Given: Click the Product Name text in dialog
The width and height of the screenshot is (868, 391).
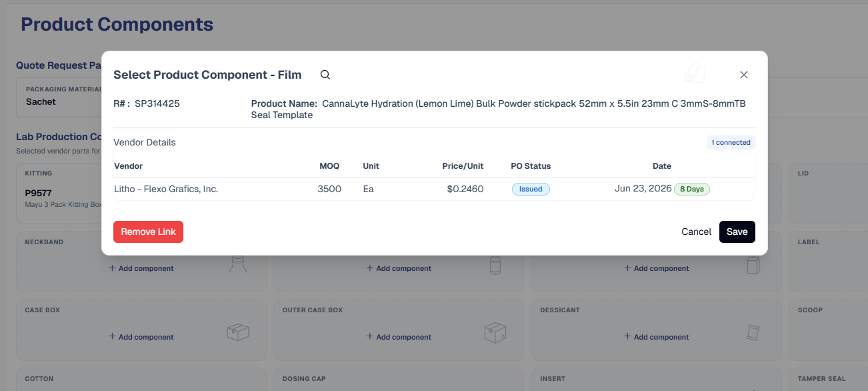Looking at the screenshot, I should pos(498,109).
